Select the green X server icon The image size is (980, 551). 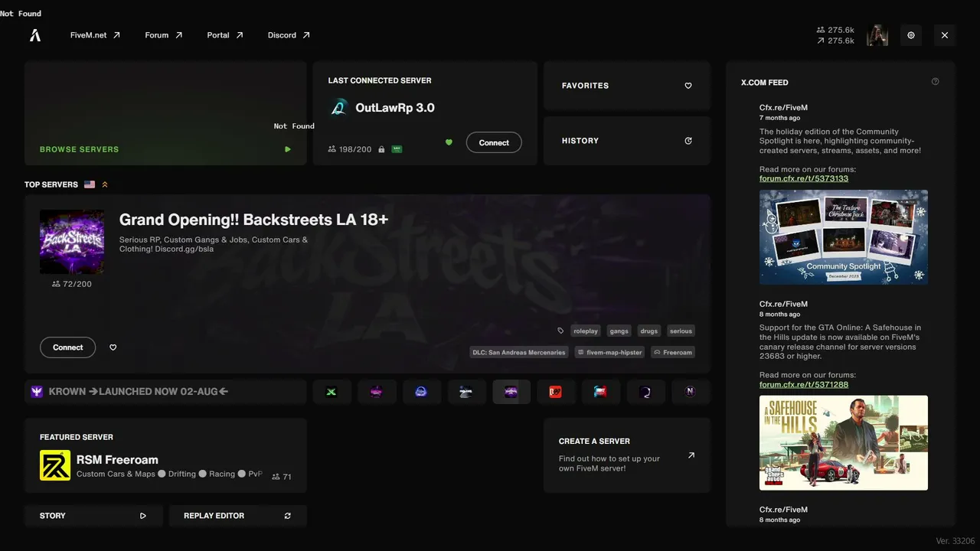[x=332, y=392]
